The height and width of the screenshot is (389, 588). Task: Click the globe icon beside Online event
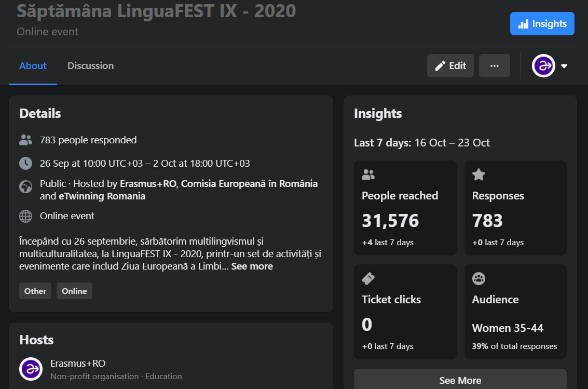(x=25, y=216)
